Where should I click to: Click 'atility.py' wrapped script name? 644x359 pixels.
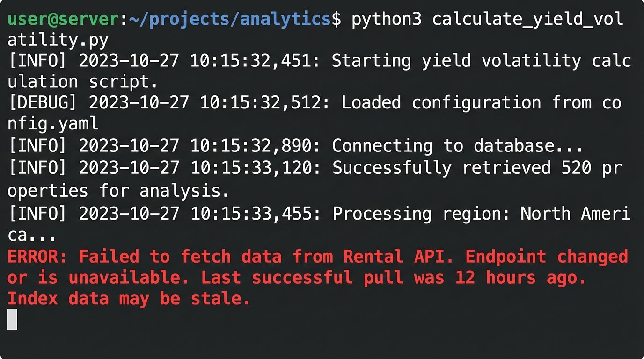[x=58, y=41]
